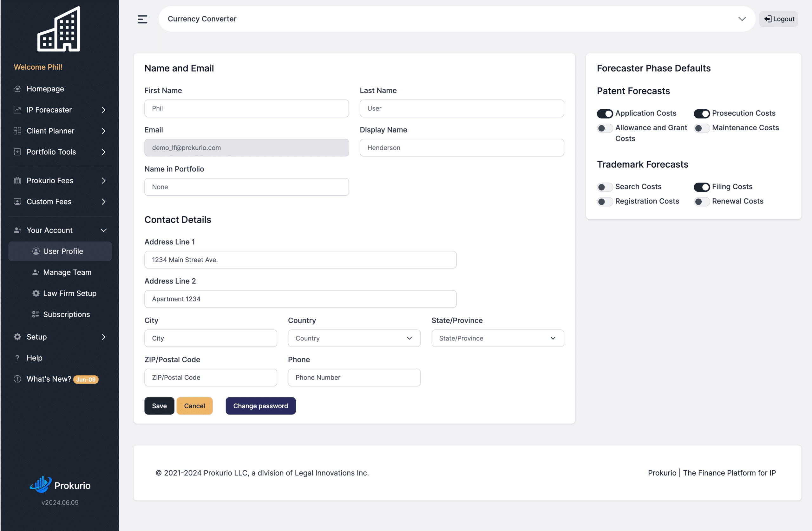Click the Homepage house icon
This screenshot has height=531, width=812.
pyautogui.click(x=17, y=89)
